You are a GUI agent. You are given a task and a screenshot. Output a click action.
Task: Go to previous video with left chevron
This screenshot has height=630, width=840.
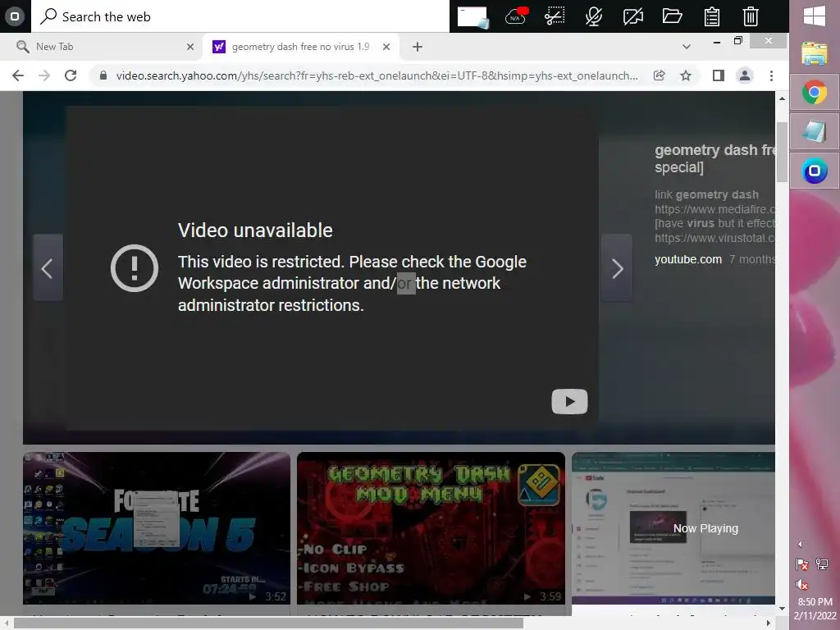coord(48,268)
